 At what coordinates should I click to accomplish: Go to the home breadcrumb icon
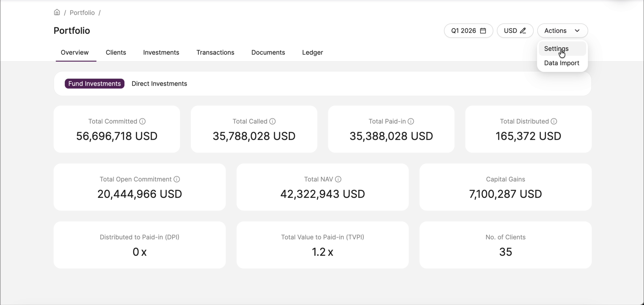tap(57, 12)
